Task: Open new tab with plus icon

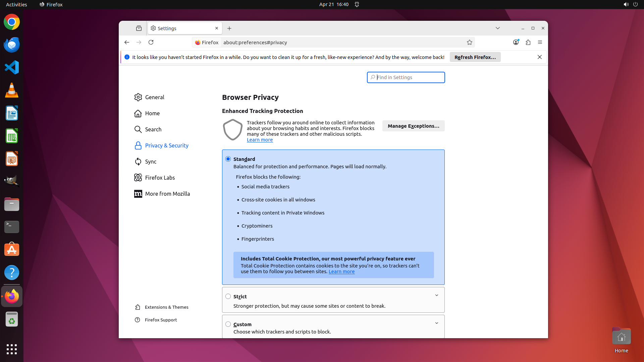Action: point(229,28)
